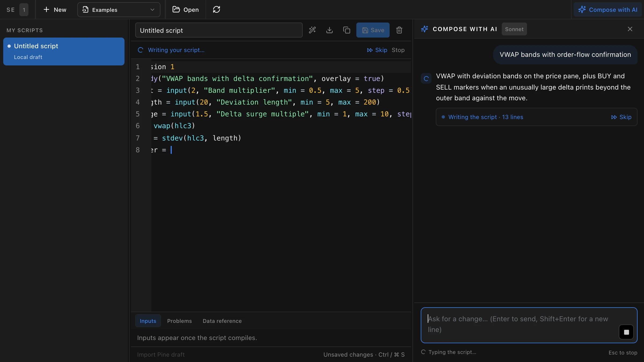Click code line 7 with stdev(hlc3, length)

(281, 138)
